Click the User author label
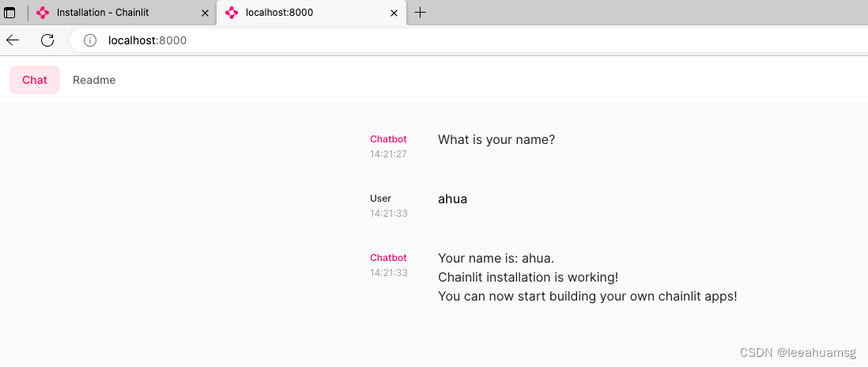 380,199
